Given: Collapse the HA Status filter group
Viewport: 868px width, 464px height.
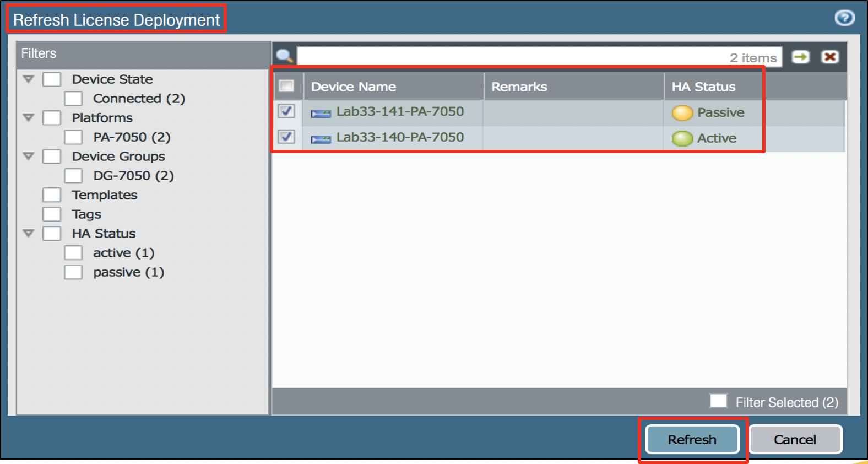Looking at the screenshot, I should (29, 234).
